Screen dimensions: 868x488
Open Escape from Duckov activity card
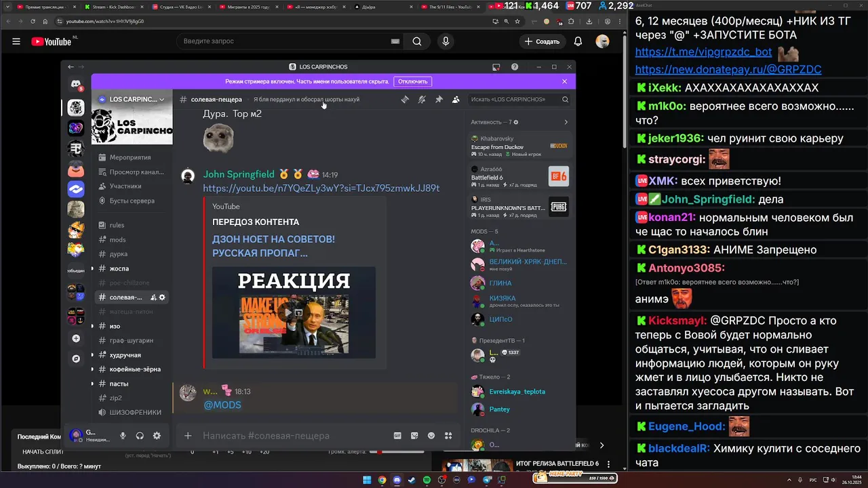(x=519, y=146)
